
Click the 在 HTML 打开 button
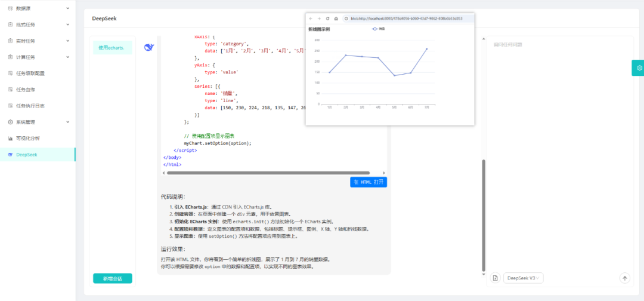(369, 182)
